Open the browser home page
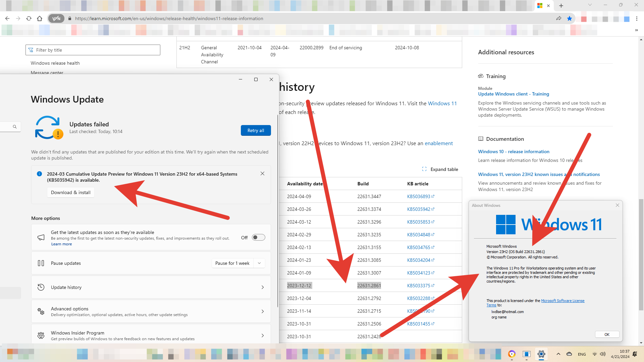Image resolution: width=644 pixels, height=362 pixels. tap(40, 18)
